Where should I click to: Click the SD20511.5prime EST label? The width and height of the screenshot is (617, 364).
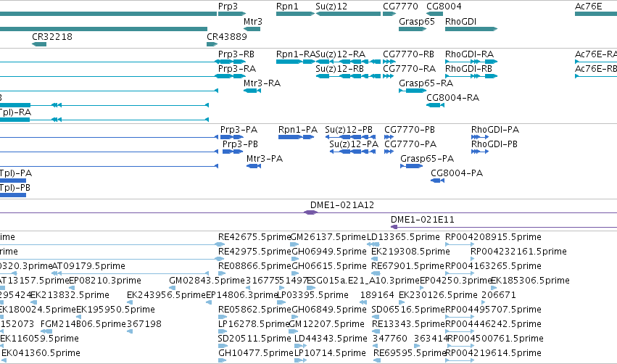tap(254, 339)
